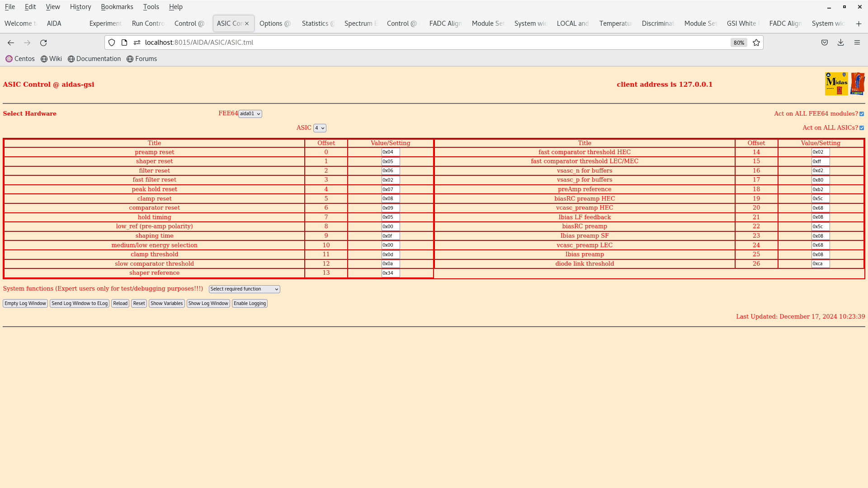Click the browser reload page icon
Viewport: 868px width, 488px height.
[x=43, y=42]
